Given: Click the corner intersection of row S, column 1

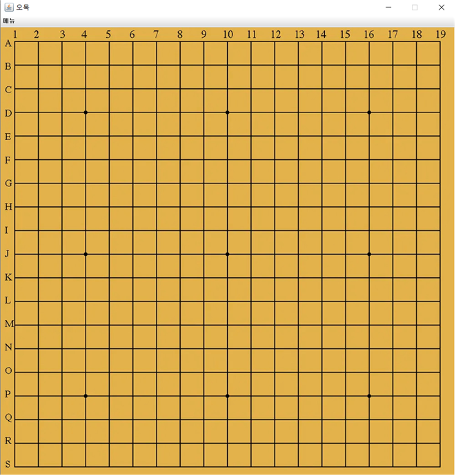Looking at the screenshot, I should click(14, 467).
